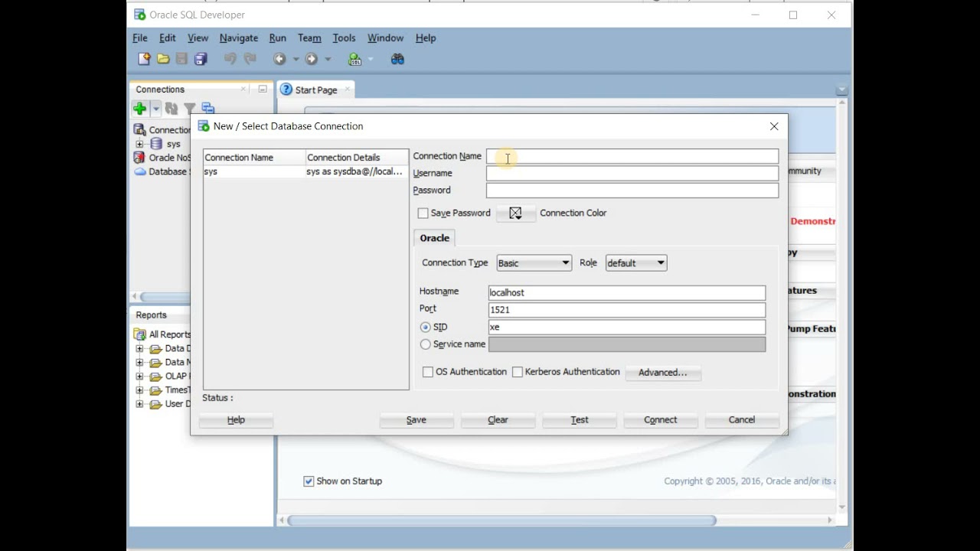Click the Undo toolbar icon

pyautogui.click(x=230, y=59)
